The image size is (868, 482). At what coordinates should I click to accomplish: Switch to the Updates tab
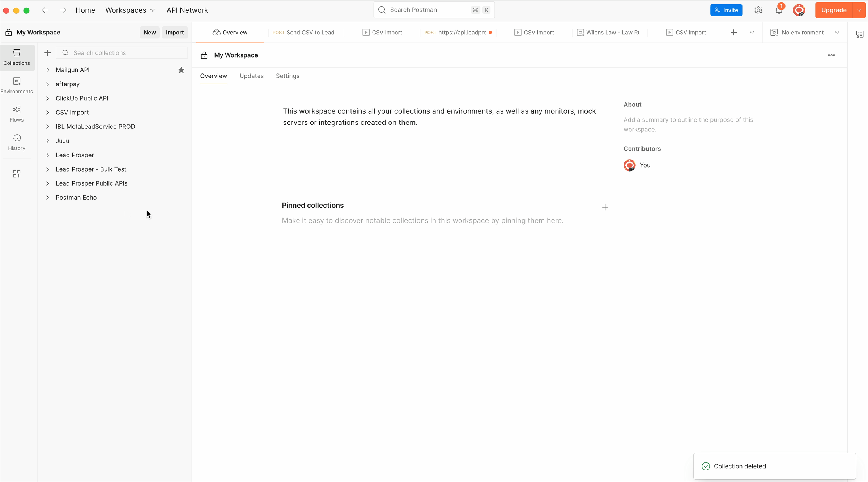[251, 76]
